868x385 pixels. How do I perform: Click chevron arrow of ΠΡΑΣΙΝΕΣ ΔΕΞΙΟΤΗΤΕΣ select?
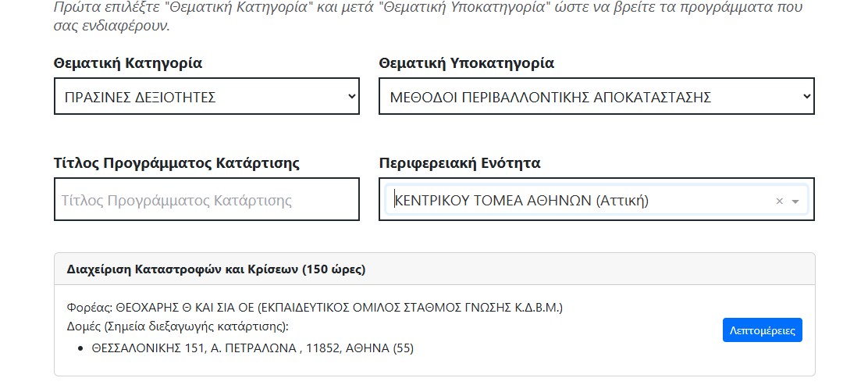351,96
